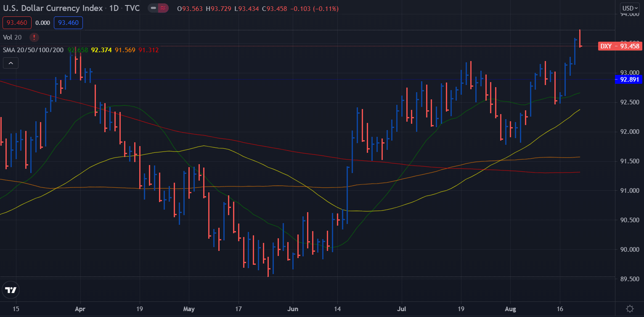Viewport: 644px width, 317px height.
Task: Click the 90.000 price scale label
Action: [630, 250]
